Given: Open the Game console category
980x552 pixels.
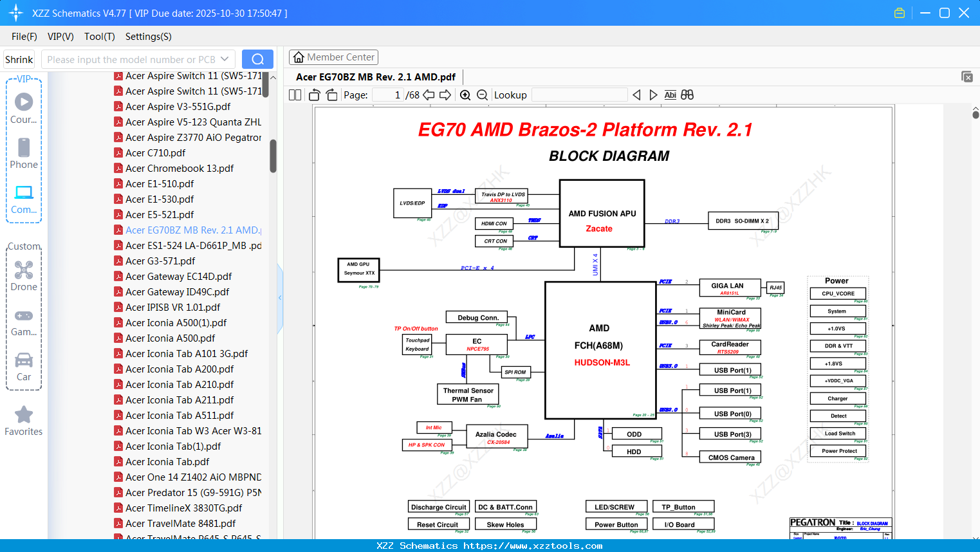Looking at the screenshot, I should point(24,322).
